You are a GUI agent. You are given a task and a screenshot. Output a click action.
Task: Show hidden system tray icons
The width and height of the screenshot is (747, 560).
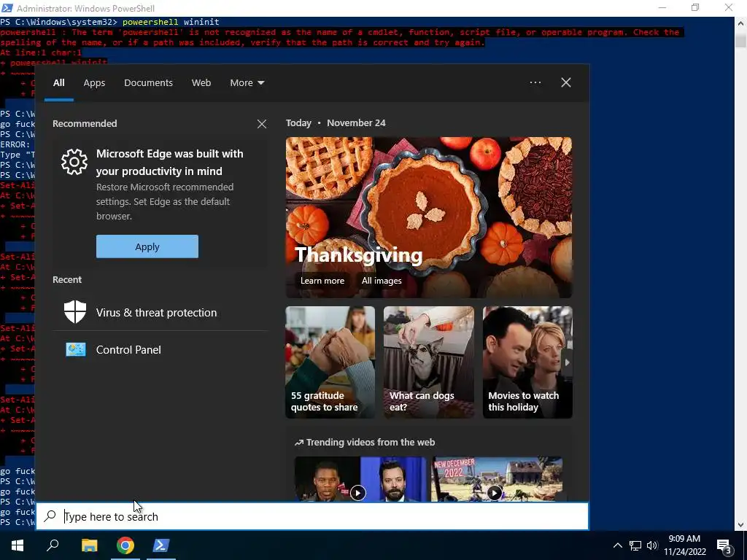click(617, 545)
